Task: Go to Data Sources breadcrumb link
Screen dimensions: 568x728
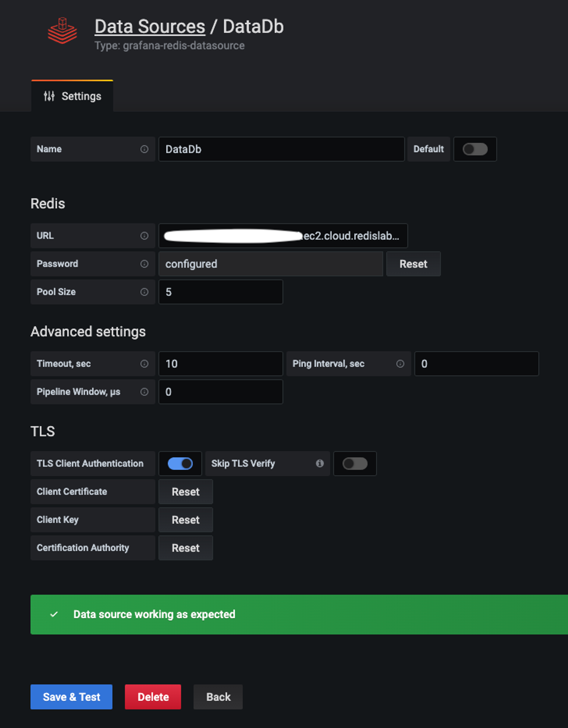Action: [x=150, y=27]
